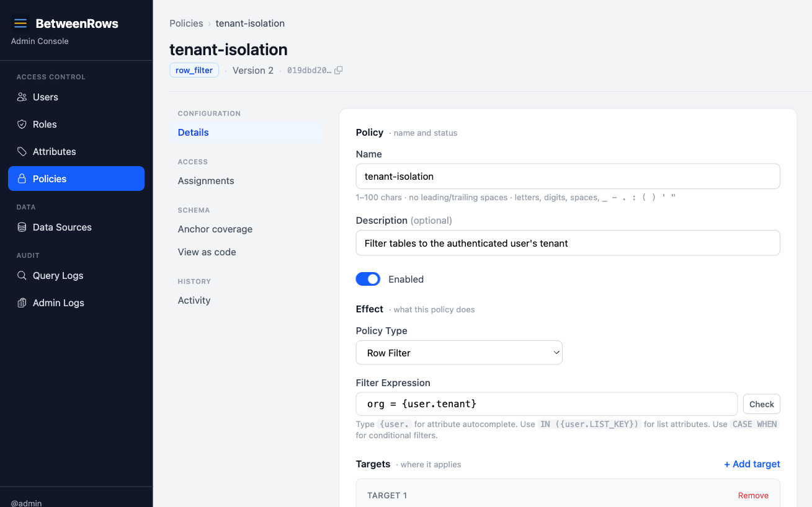Click the BetweenRows logo icon

click(x=20, y=24)
